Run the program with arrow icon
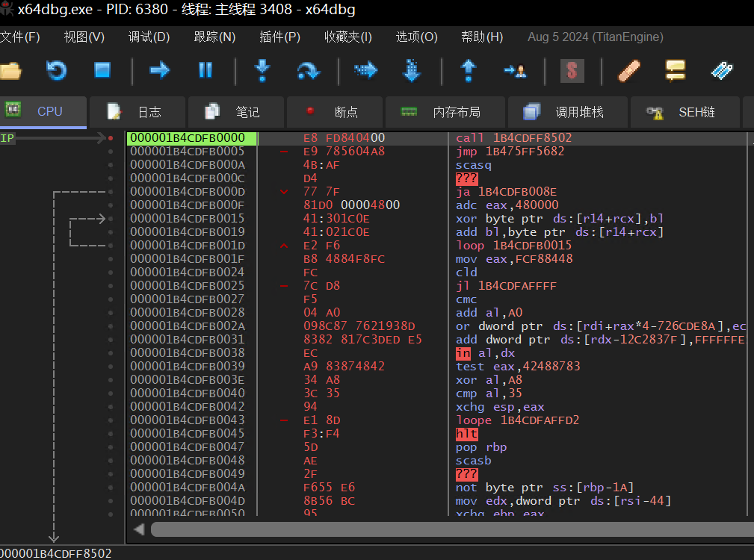The width and height of the screenshot is (754, 560). coord(159,71)
